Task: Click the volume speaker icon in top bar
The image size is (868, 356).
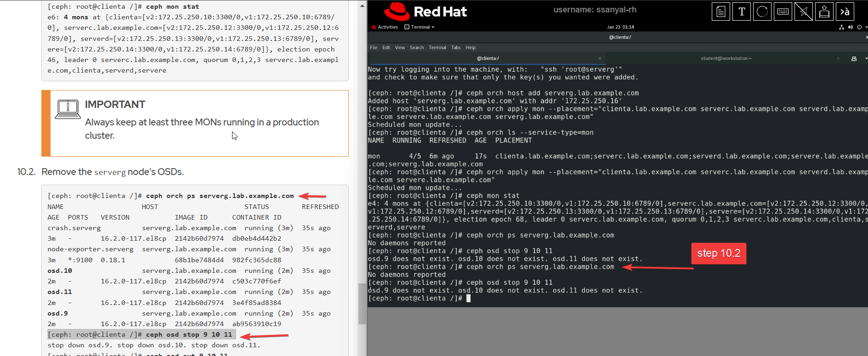Action: click(x=850, y=27)
